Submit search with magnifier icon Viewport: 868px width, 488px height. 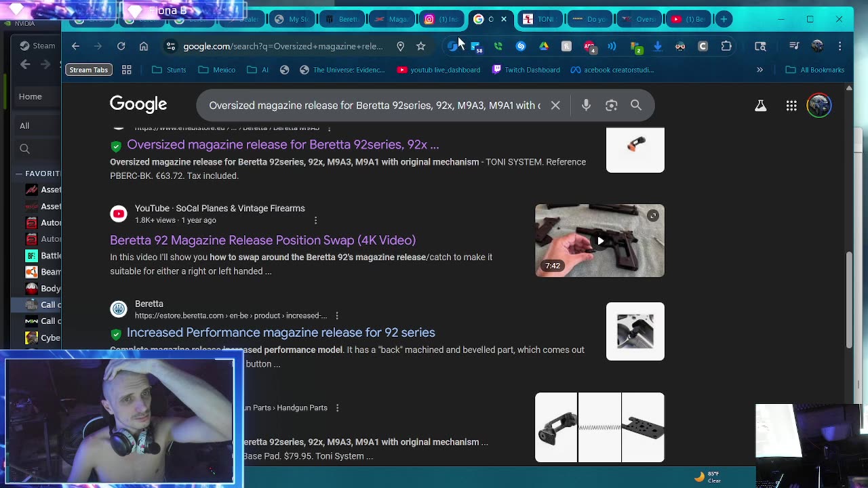(636, 105)
